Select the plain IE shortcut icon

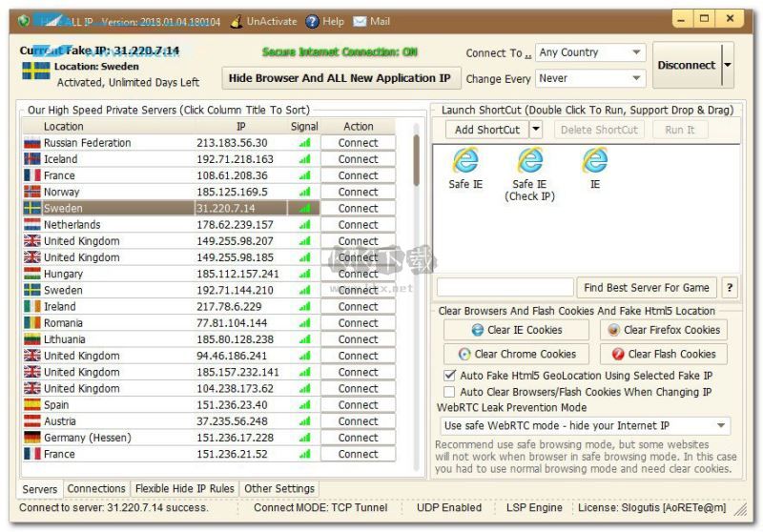point(594,161)
